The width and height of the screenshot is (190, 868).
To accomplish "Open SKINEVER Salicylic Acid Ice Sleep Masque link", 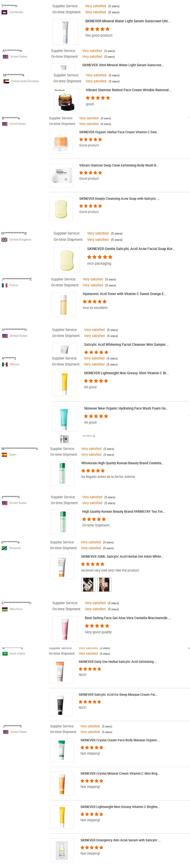I will (x=118, y=695).
